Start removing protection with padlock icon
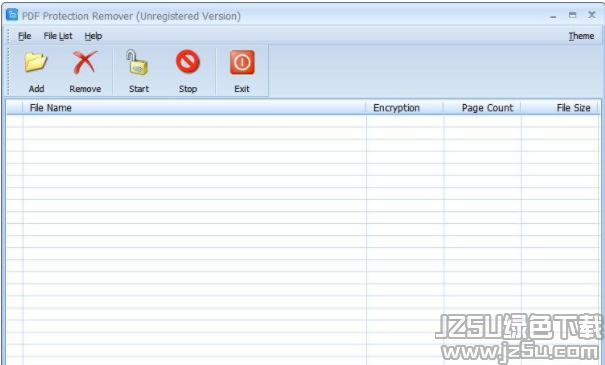Viewport: 605px width, 365px height. pos(137,62)
